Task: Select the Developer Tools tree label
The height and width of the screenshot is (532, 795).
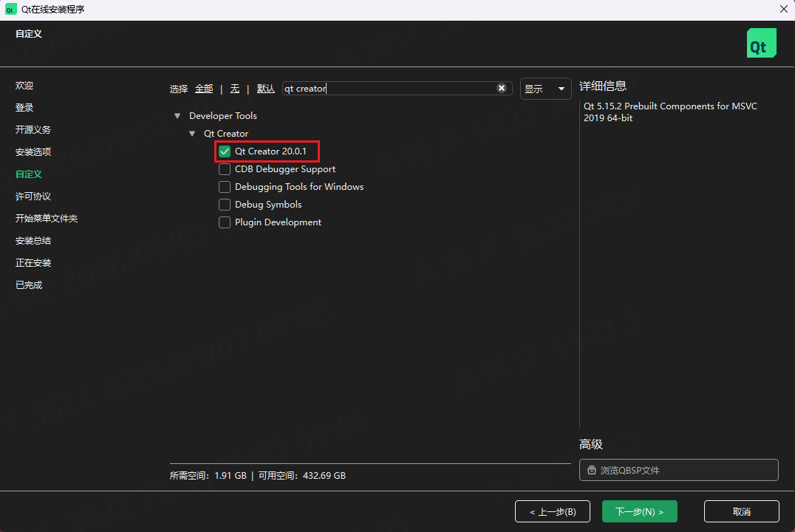Action: coord(223,116)
